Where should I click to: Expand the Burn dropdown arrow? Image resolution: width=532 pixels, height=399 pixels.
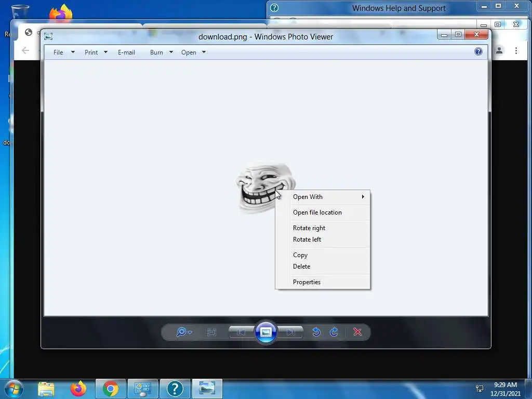tap(171, 52)
